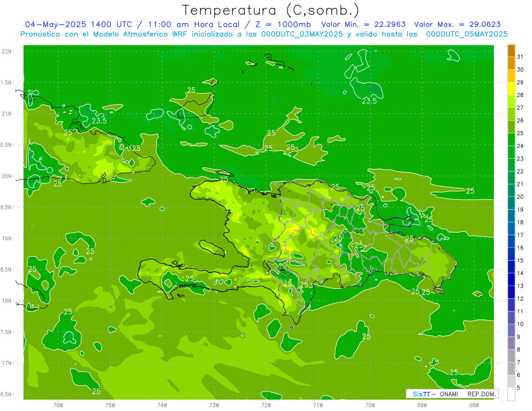Click the '18N' latitude label
532x411 pixels.
7,301
